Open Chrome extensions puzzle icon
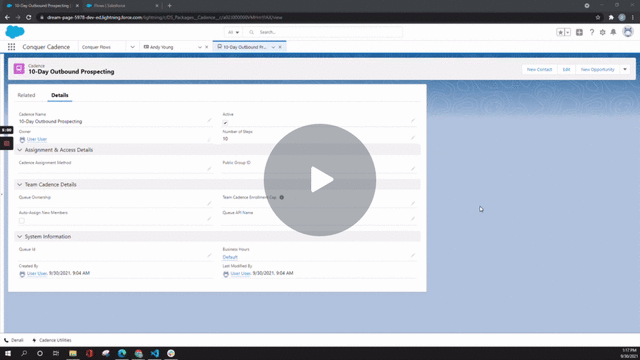Screen dimensions: 640x360 (611, 18)
